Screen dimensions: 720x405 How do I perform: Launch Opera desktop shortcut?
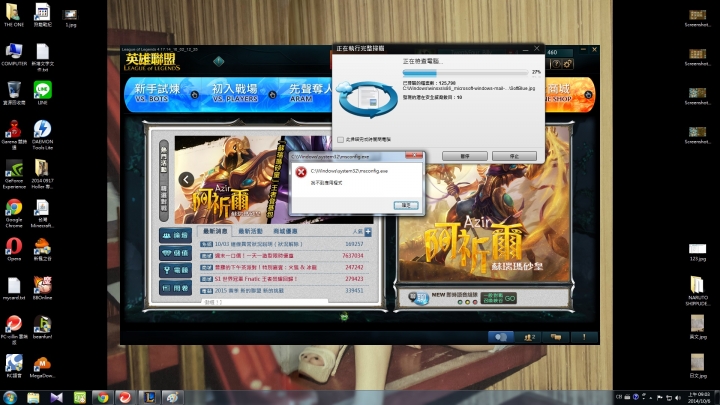pyautogui.click(x=14, y=249)
